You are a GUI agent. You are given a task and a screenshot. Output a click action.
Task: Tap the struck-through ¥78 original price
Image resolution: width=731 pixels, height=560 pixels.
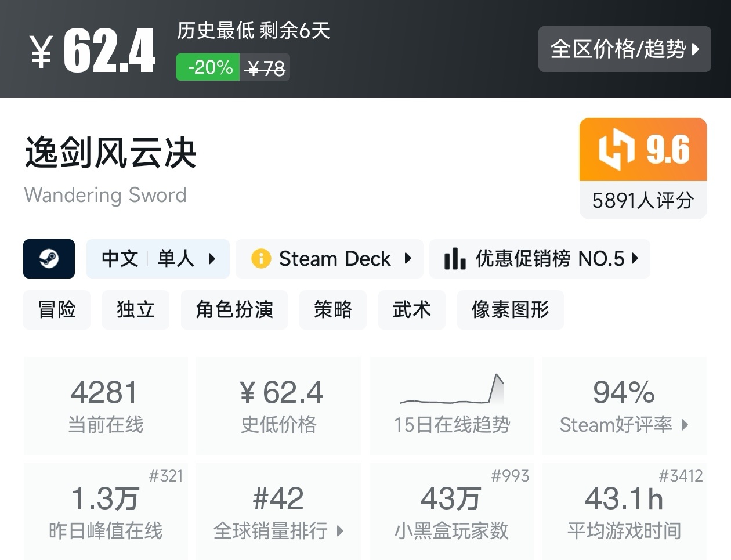click(x=265, y=68)
